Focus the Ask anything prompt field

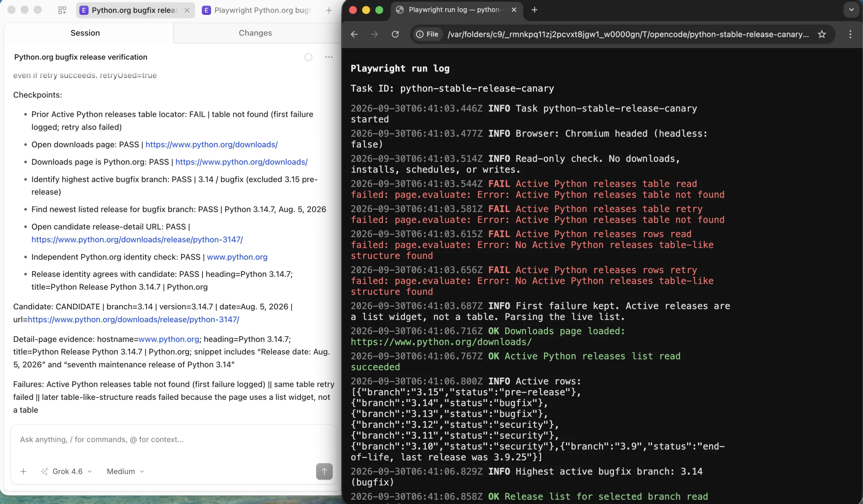coord(174,439)
